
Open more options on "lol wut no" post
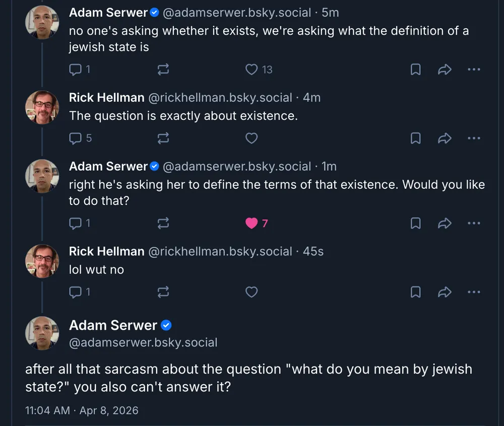(474, 292)
